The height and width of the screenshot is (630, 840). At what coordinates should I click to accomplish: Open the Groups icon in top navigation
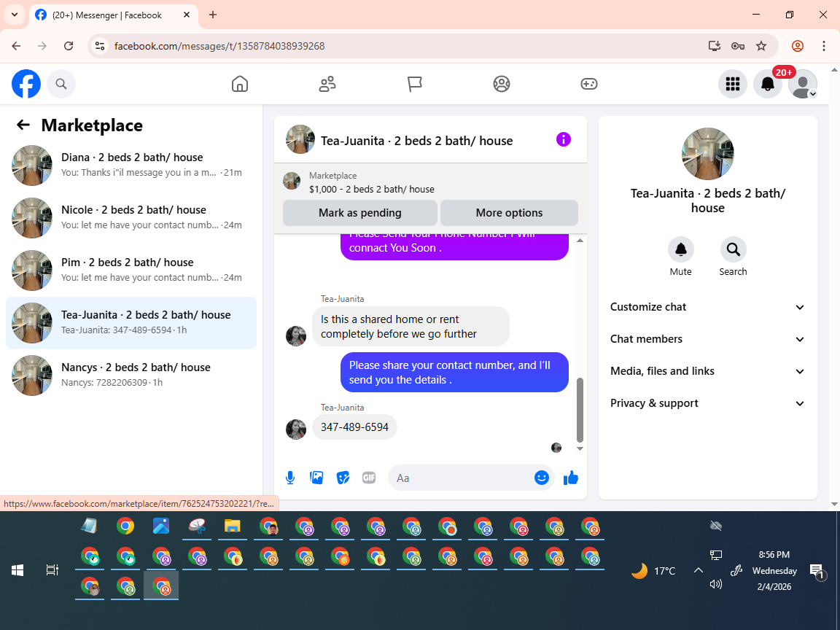point(502,84)
